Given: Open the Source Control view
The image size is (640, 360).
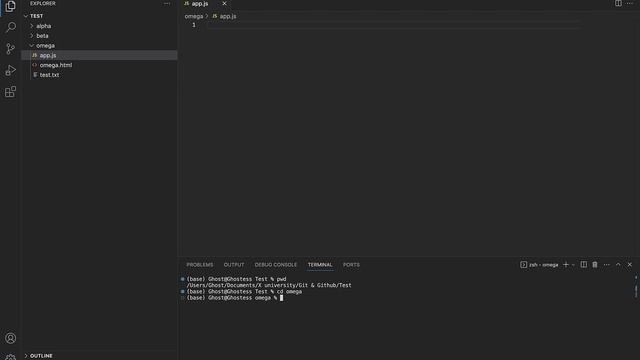Looking at the screenshot, I should click(11, 49).
